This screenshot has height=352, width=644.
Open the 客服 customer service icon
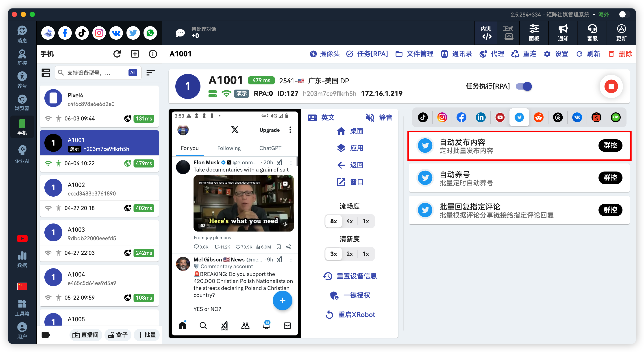click(592, 33)
